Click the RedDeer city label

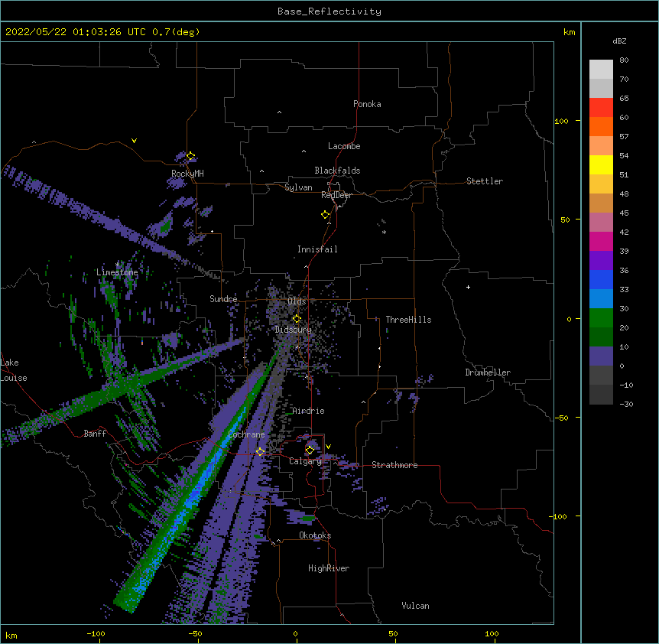(x=336, y=195)
